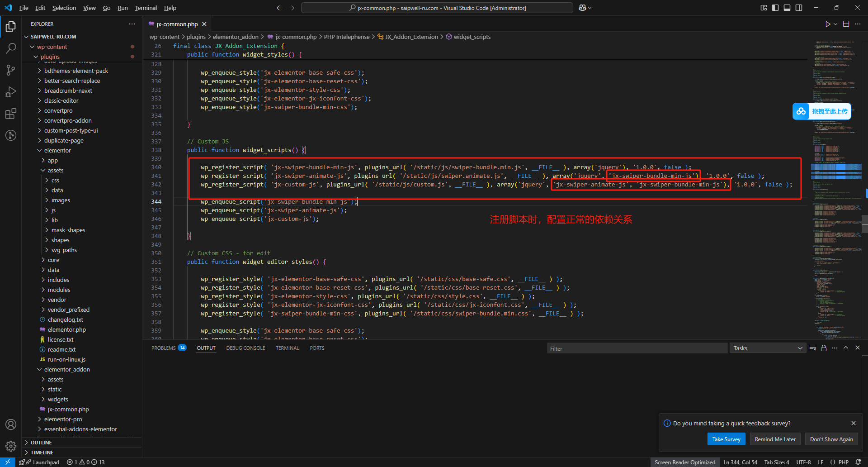Toggle the panel layout button
The image size is (868, 467).
tap(787, 8)
